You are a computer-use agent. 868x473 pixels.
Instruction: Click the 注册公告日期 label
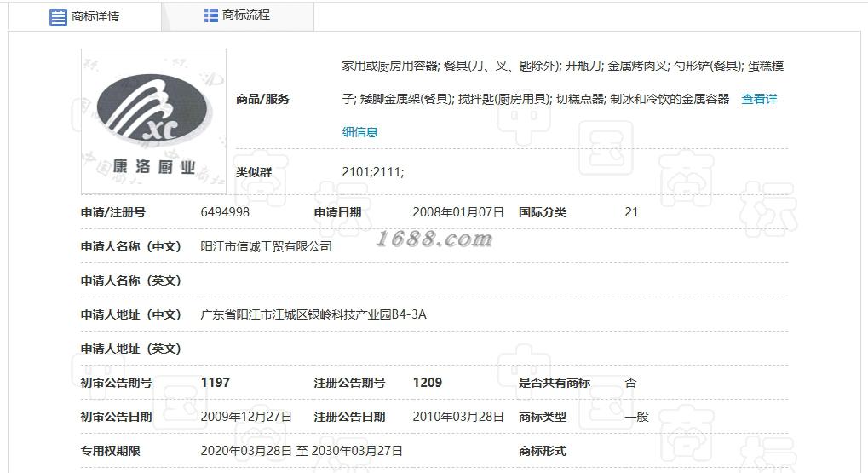(x=348, y=417)
